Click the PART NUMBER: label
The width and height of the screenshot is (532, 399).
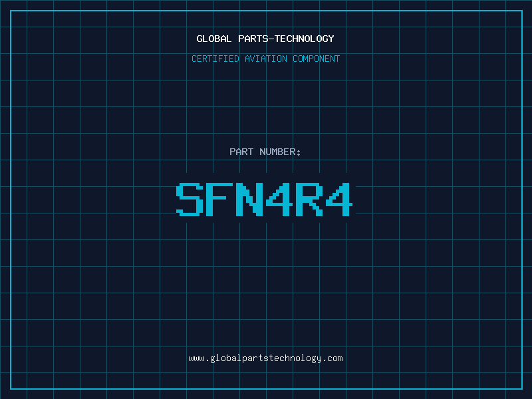pyautogui.click(x=265, y=152)
